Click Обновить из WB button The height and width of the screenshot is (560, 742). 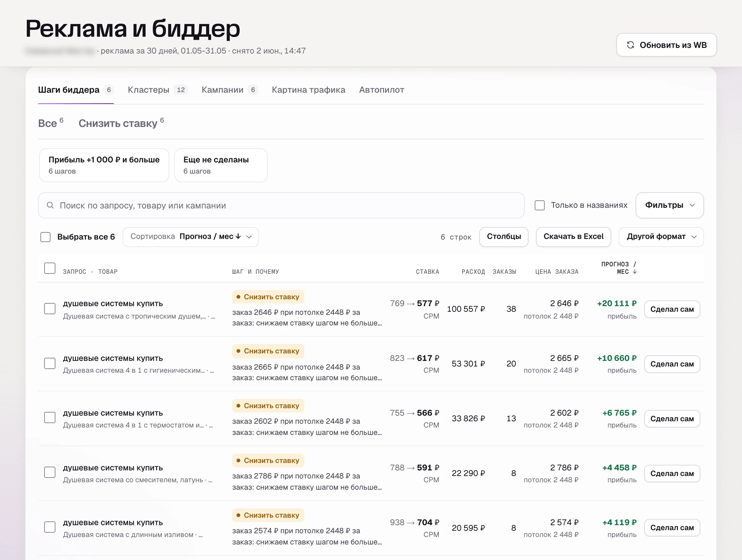pyautogui.click(x=666, y=45)
